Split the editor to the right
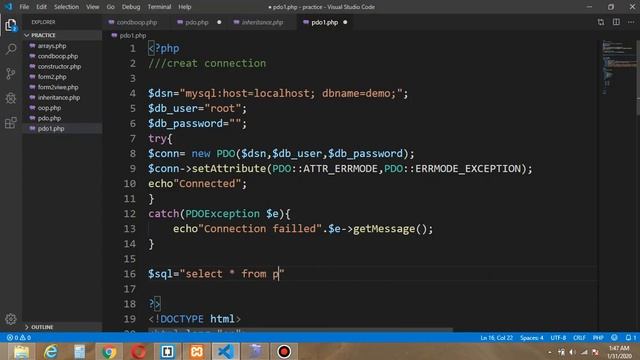The width and height of the screenshot is (640, 360). click(x=616, y=22)
